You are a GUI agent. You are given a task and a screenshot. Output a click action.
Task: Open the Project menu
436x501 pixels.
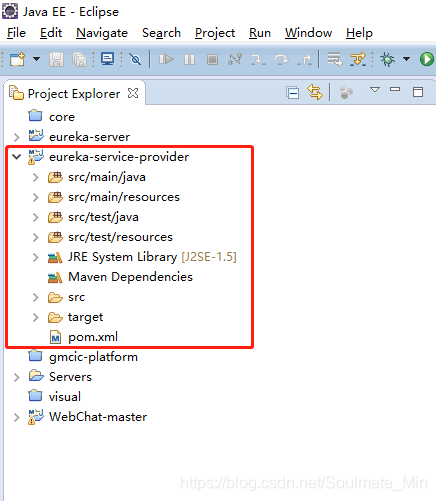pos(215,33)
